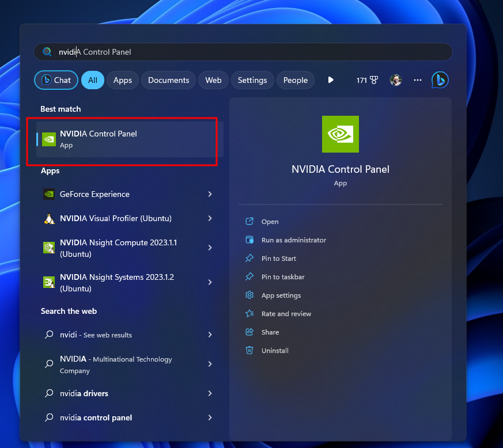
Task: Click the Run as administrator shield icon
Action: (249, 240)
